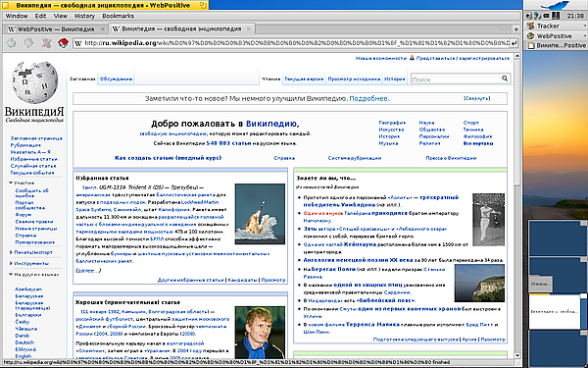
Task: Click the browser Back arrow icon
Action: coord(11,43)
